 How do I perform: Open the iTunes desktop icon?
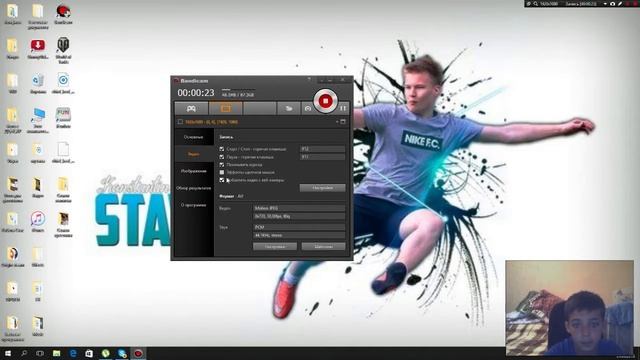[38, 222]
